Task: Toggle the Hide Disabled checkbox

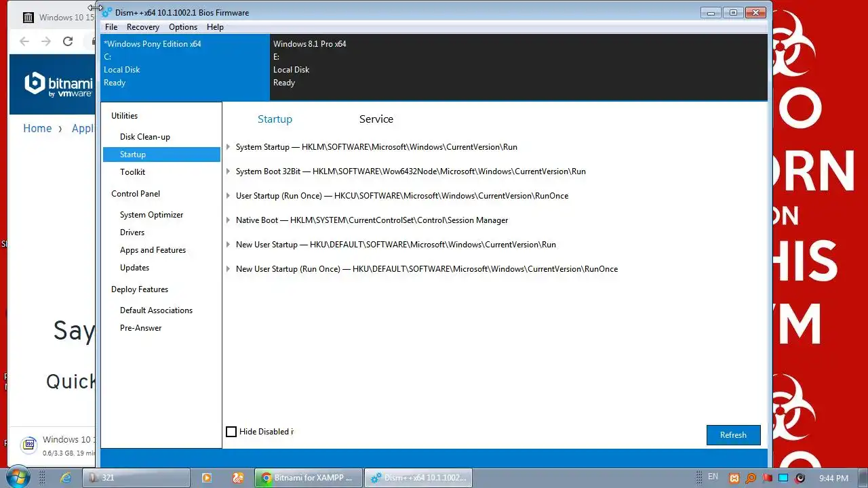Action: [x=231, y=432]
